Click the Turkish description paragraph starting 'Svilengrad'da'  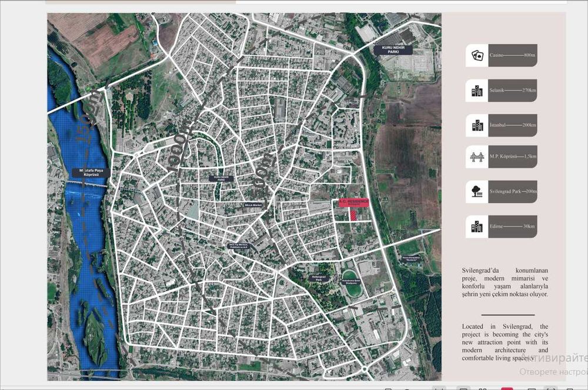[505, 282]
